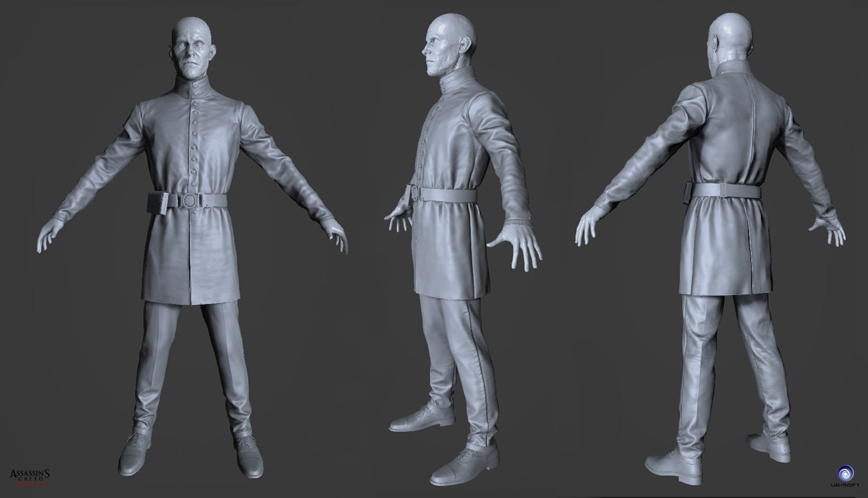This screenshot has height=498, width=868.
Task: Click the rear-view model's hand at far right
Action: [829, 227]
